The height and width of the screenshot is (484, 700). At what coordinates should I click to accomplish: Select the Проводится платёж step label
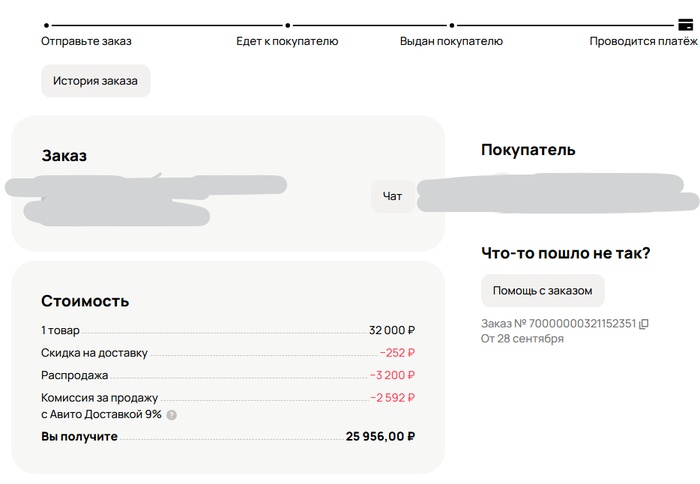tap(643, 41)
